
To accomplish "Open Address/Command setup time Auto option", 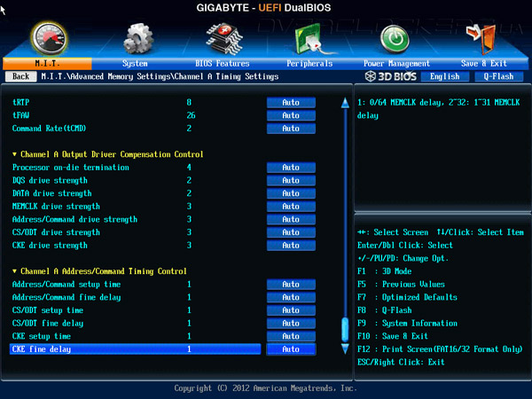I will pyautogui.click(x=291, y=285).
